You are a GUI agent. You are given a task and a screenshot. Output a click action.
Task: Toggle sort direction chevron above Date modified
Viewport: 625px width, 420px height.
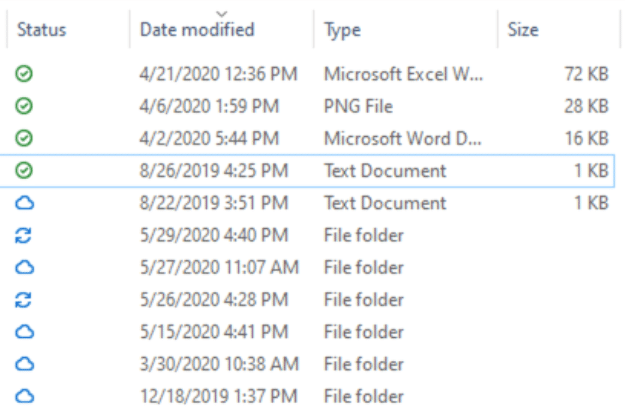[222, 14]
